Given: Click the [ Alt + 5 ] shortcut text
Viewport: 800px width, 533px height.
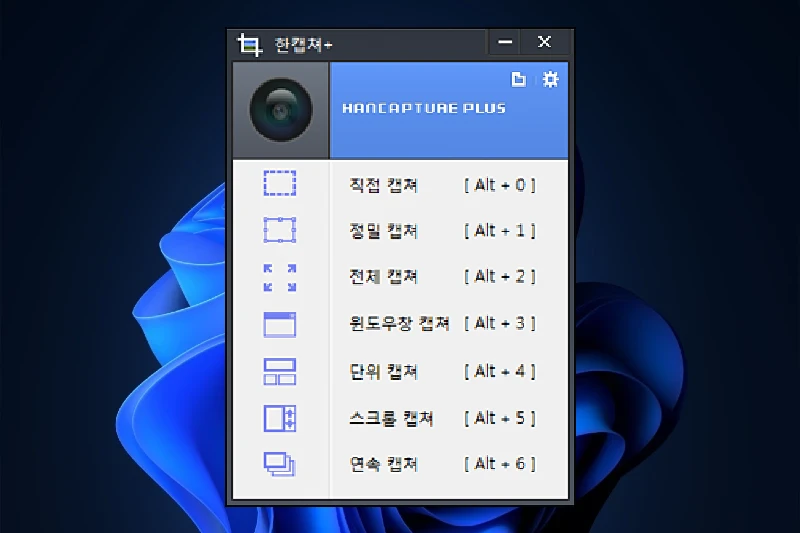Looking at the screenshot, I should pos(499,418).
